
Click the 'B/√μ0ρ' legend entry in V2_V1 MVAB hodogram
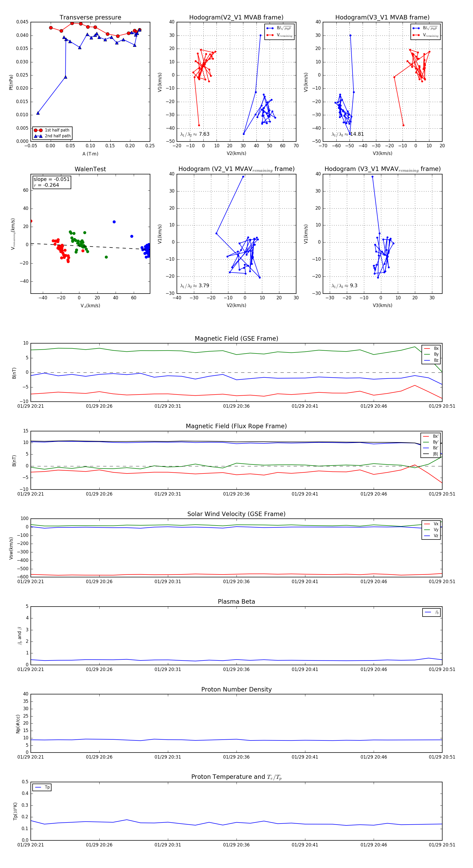coord(279,28)
